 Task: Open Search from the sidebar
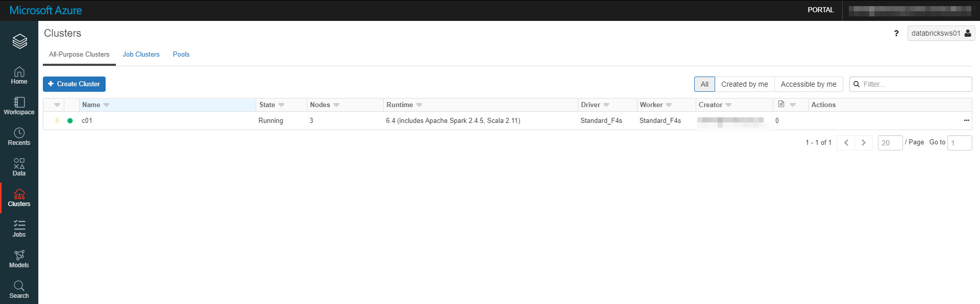pyautogui.click(x=19, y=290)
